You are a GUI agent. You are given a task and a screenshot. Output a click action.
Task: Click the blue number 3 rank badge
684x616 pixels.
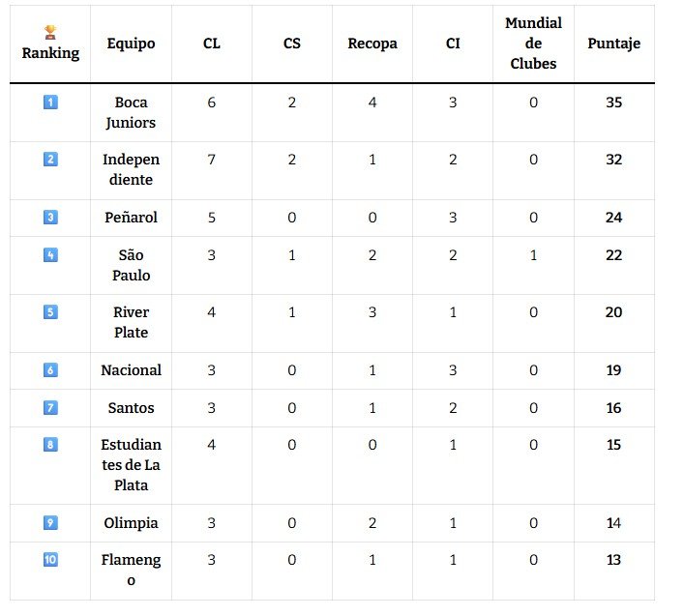coord(50,217)
